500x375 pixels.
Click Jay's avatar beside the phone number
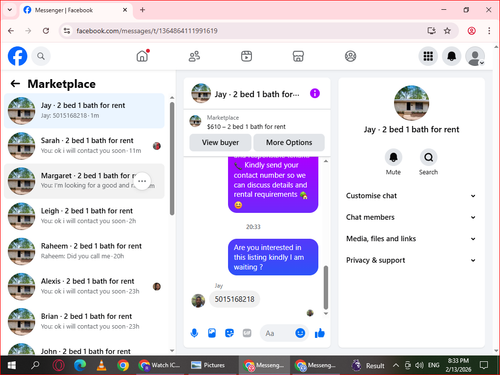click(x=198, y=301)
